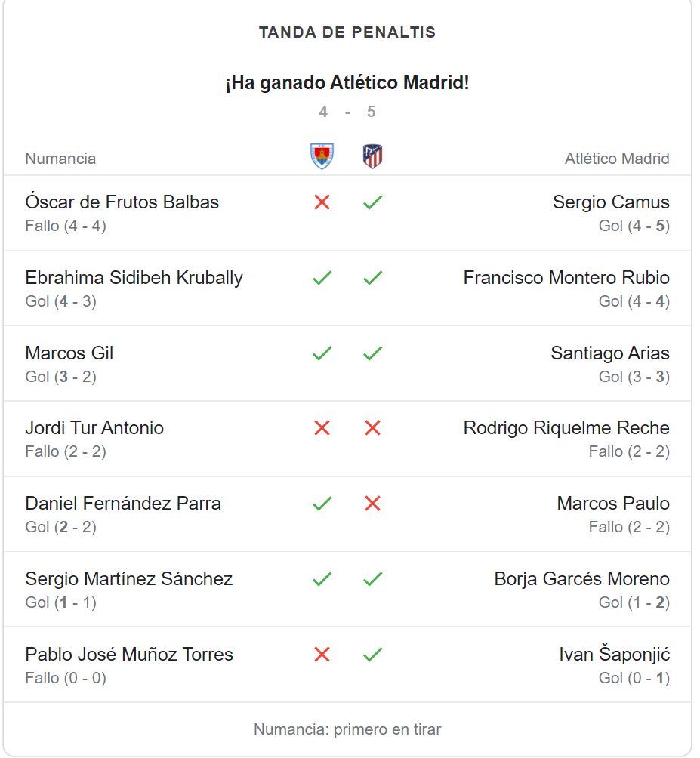The image size is (700, 758).
Task: Open Atlético Madrid team name label
Action: [x=618, y=159]
